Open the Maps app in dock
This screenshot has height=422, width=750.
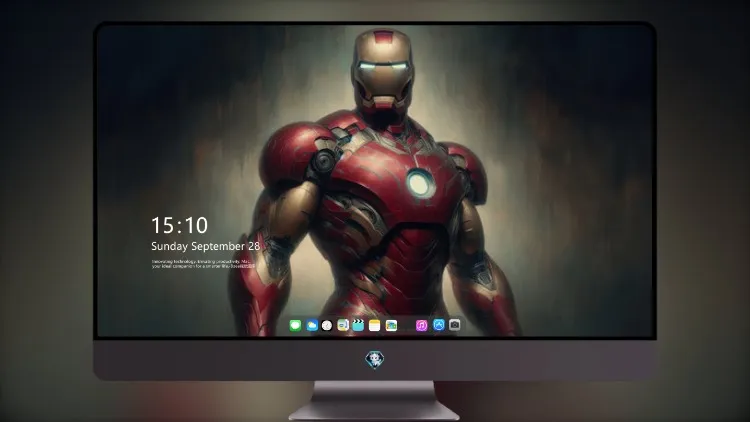coord(343,325)
